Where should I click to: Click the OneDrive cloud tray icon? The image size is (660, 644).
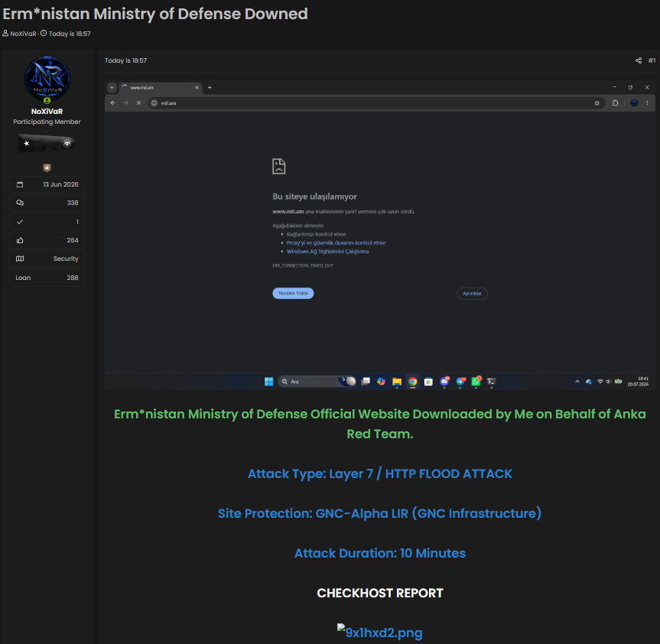589,382
